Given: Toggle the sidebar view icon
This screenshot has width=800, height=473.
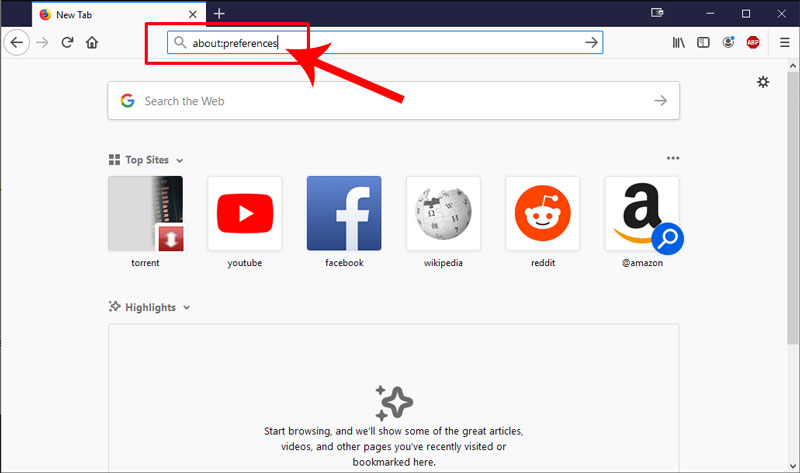Looking at the screenshot, I should tap(704, 42).
